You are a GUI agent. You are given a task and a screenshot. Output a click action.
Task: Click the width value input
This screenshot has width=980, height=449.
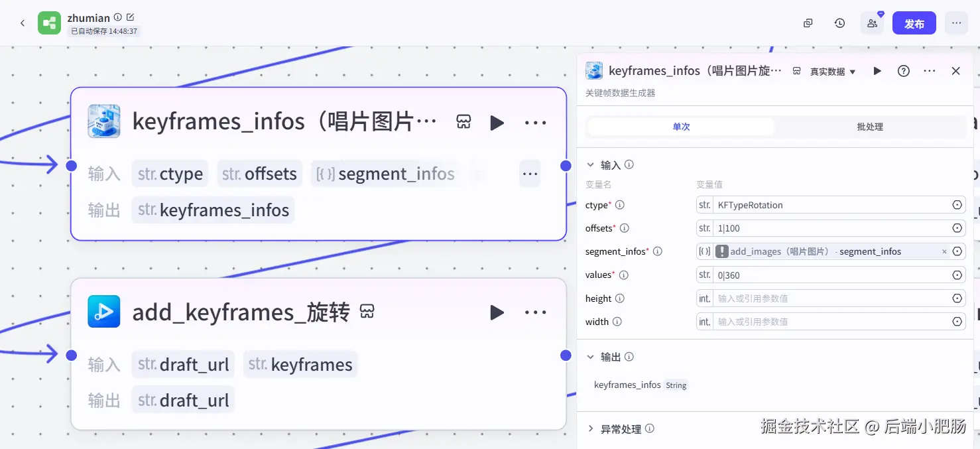831,322
